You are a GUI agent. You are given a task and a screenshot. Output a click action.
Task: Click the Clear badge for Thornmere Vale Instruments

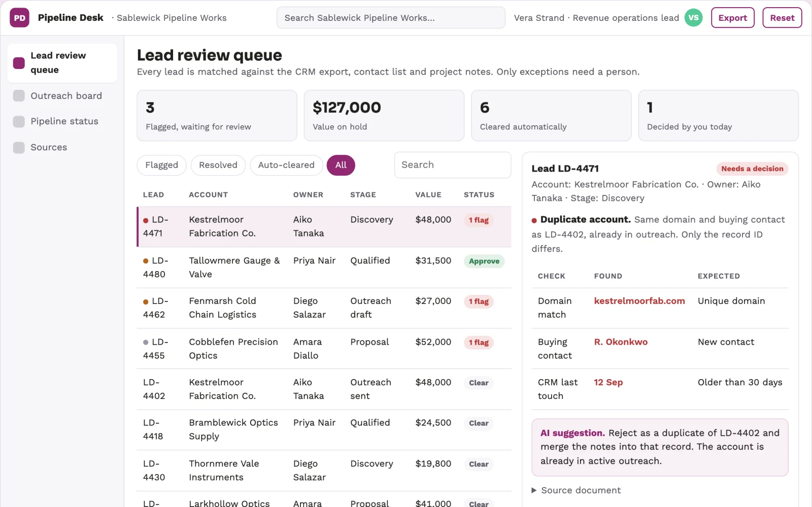point(478,464)
